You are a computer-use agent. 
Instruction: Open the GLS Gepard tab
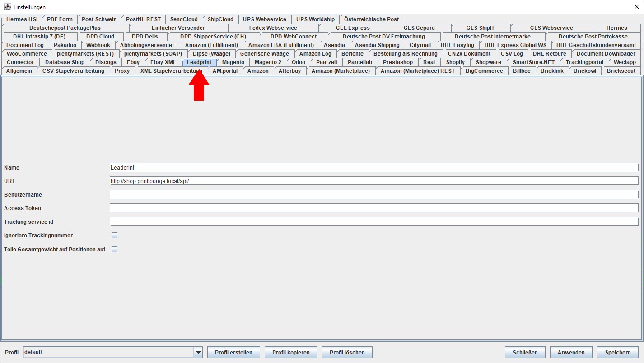[419, 28]
